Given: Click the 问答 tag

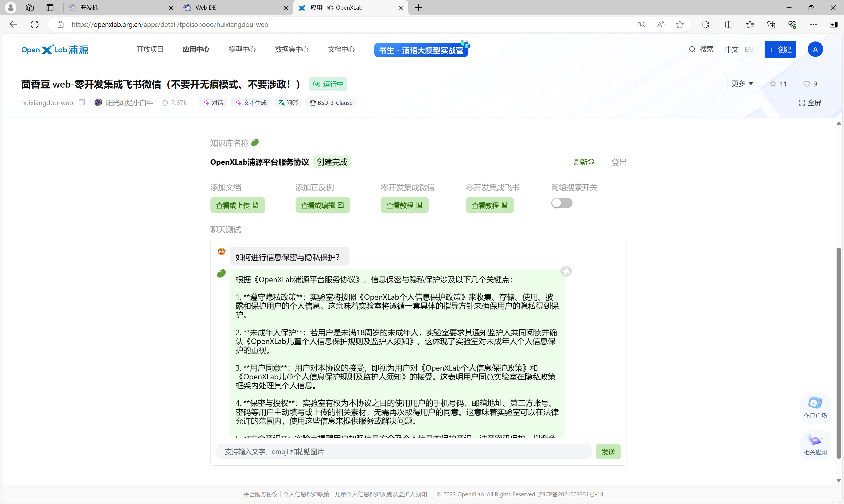Looking at the screenshot, I should (x=288, y=103).
